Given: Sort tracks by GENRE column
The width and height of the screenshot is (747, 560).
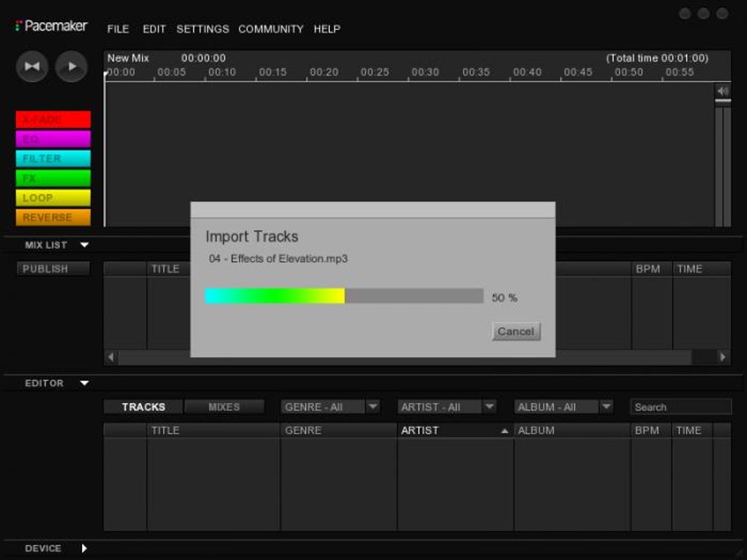Looking at the screenshot, I should (339, 430).
